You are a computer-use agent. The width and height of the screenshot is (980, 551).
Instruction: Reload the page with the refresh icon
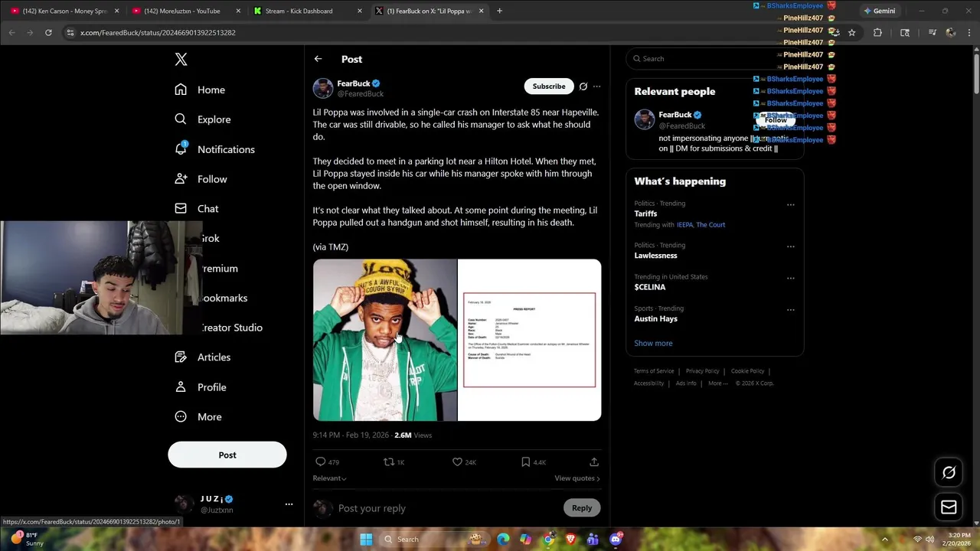(48, 32)
